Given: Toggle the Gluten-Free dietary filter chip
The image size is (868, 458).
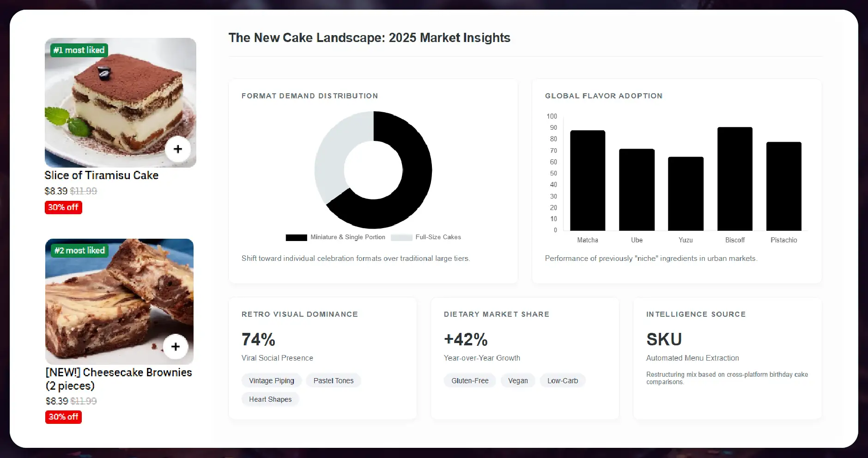Looking at the screenshot, I should tap(469, 380).
